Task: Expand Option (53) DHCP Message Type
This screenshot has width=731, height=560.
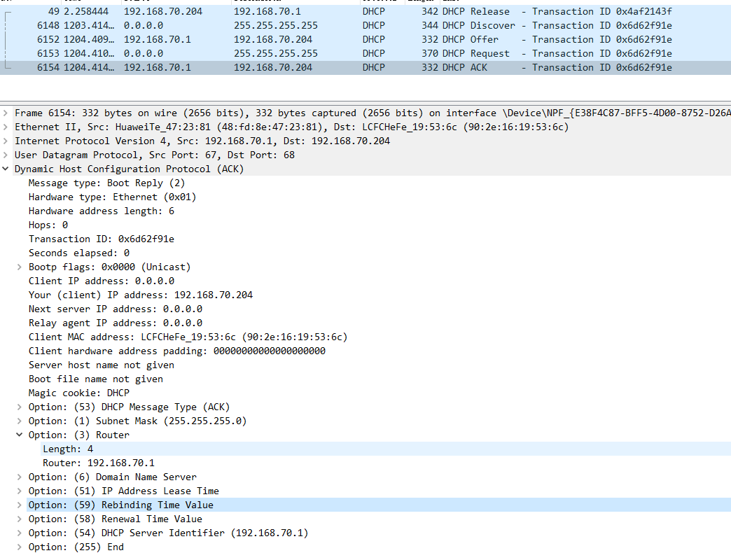Action: click(20, 407)
